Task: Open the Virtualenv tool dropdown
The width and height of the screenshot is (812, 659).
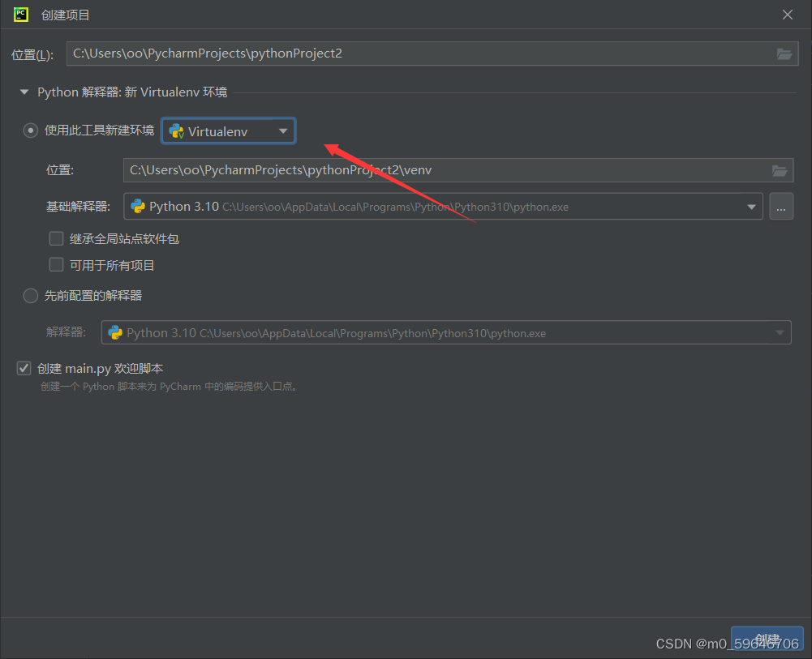Action: click(x=229, y=131)
